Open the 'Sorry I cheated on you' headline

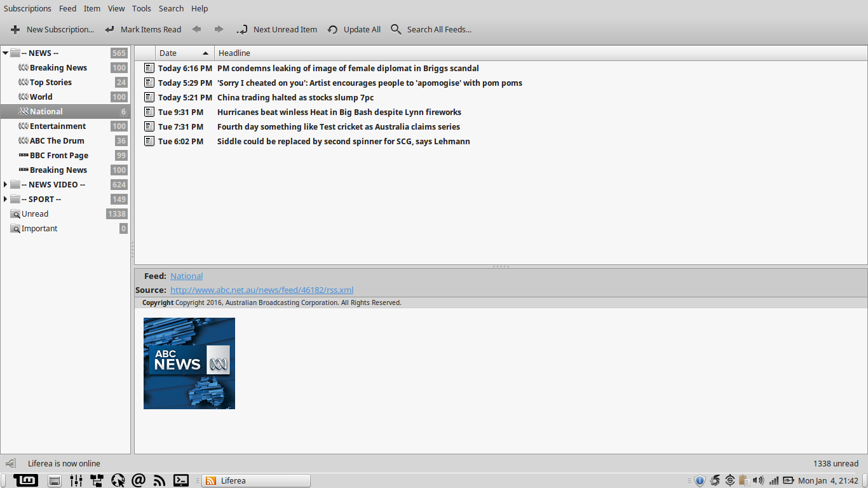pos(370,83)
